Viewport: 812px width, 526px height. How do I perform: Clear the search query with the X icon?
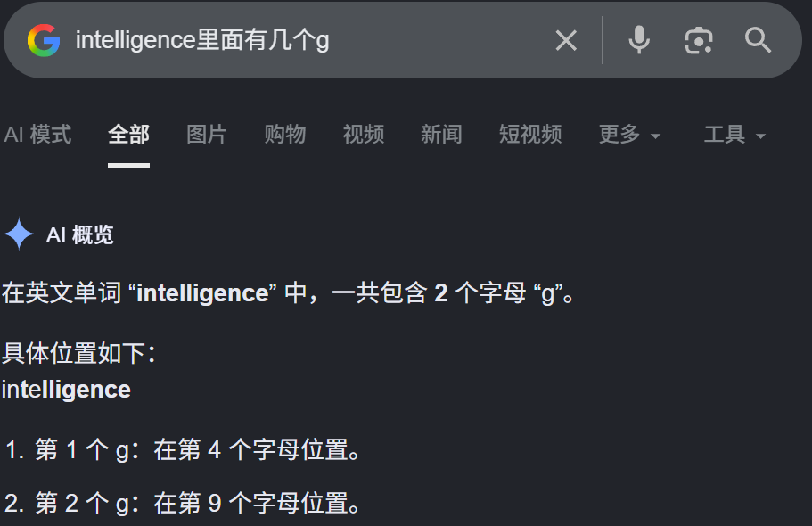point(566,40)
